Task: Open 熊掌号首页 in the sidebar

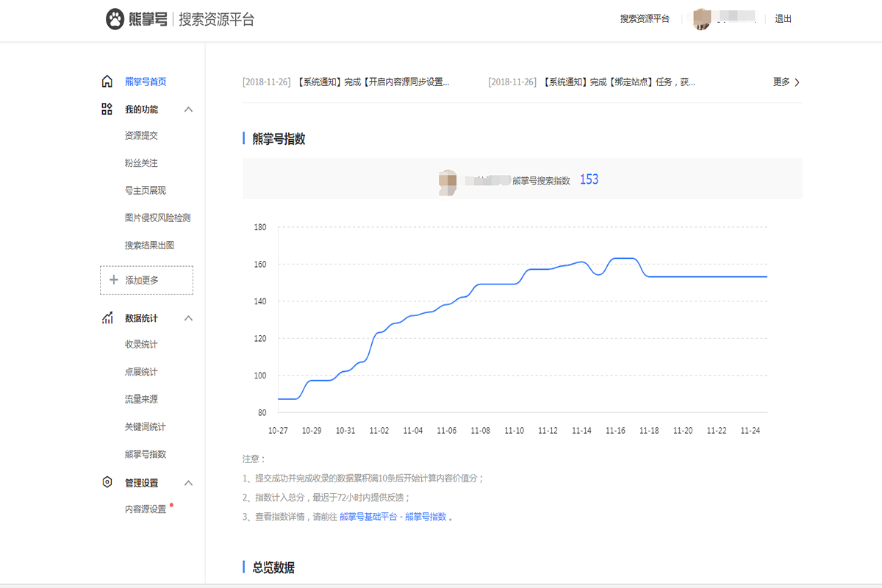Action: [146, 82]
